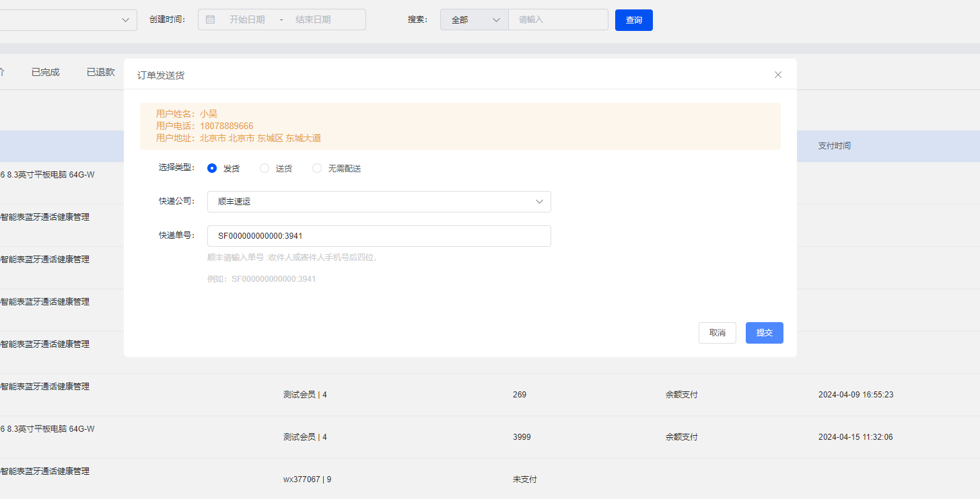Open the 全部 search type dropdown
Image resolution: width=980 pixels, height=499 pixels.
pyautogui.click(x=475, y=20)
